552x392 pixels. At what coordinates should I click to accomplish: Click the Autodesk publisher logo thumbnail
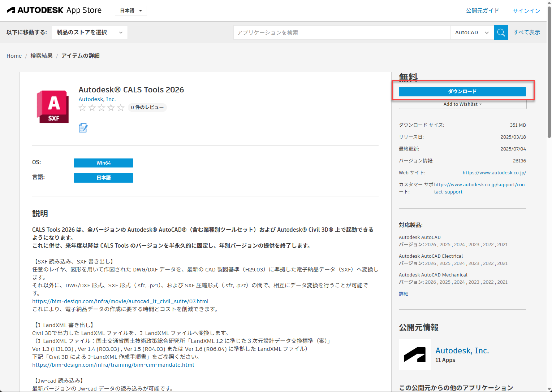click(x=415, y=354)
